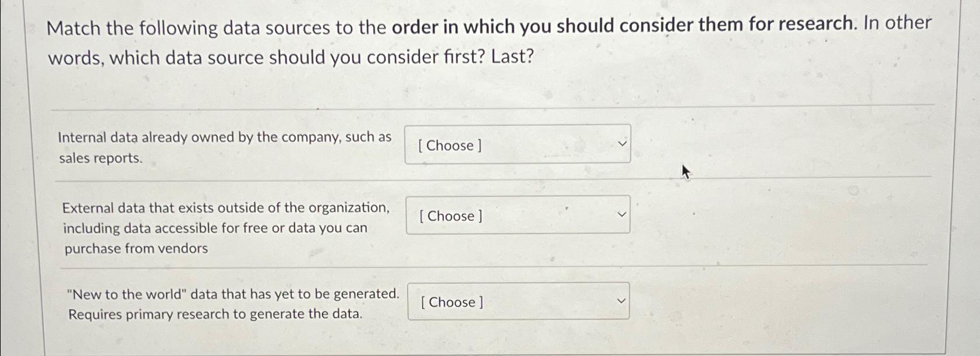Open the dropdown for internal data row

pyautogui.click(x=517, y=143)
